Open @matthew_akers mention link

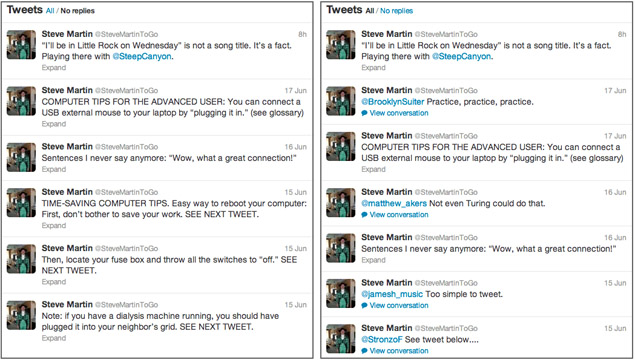pyautogui.click(x=394, y=203)
